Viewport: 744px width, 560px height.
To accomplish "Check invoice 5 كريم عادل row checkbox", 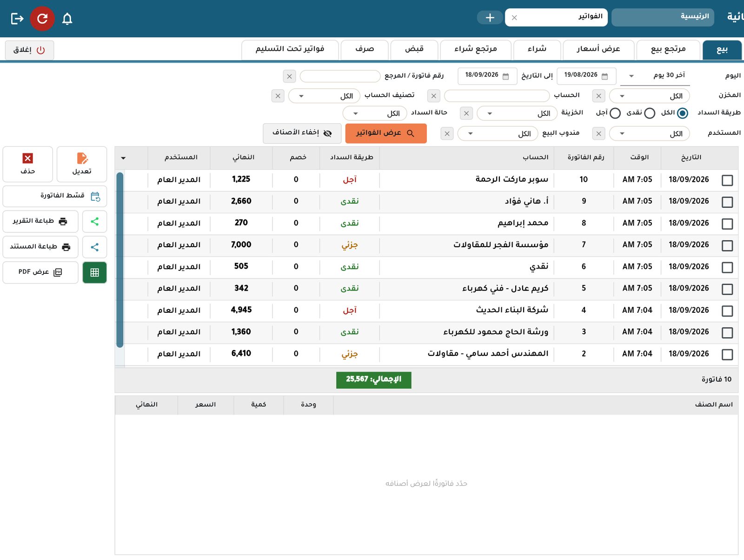I will 727,289.
